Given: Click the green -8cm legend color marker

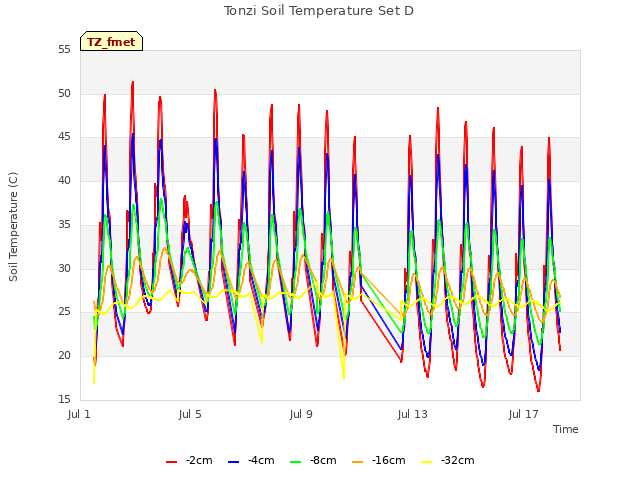Looking at the screenshot, I should tap(296, 462).
